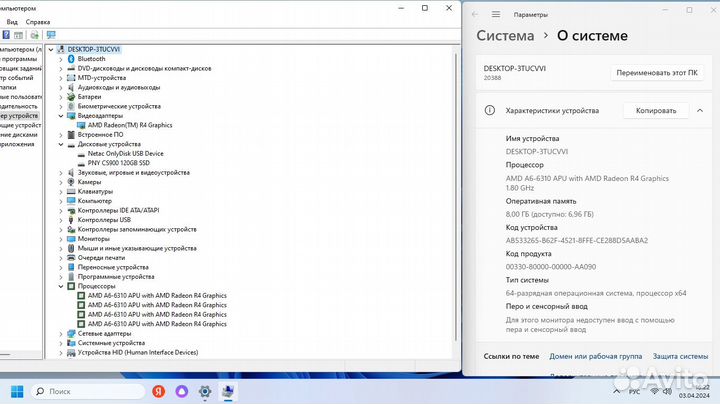This screenshot has width=720, height=404.
Task: Click the Клавиатуры category icon
Action: pos(71,191)
